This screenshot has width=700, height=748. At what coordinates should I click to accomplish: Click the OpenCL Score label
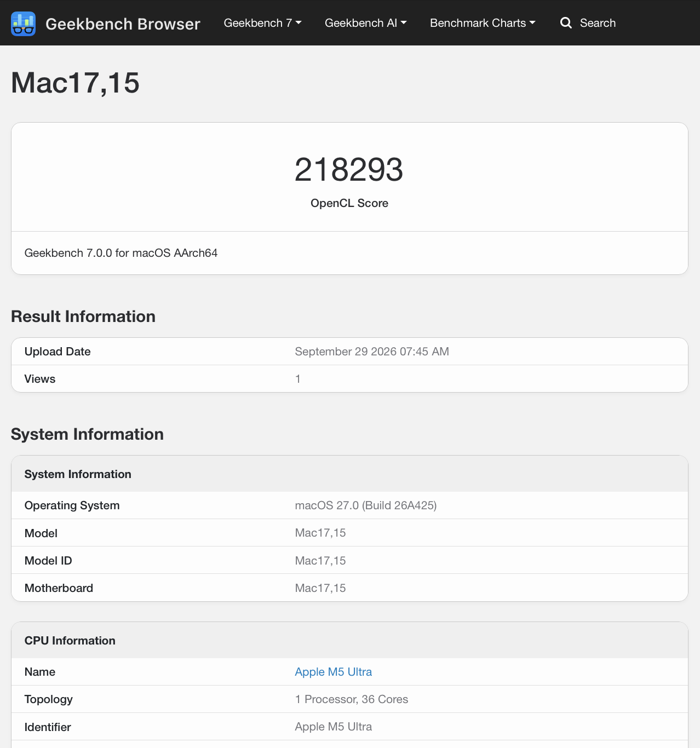[x=349, y=203]
